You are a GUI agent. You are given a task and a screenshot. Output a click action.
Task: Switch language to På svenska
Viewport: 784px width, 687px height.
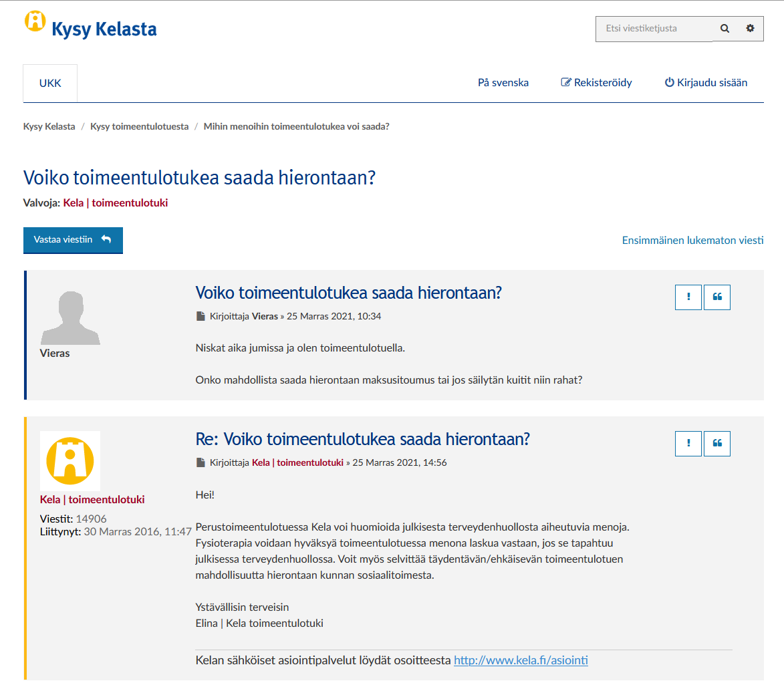point(503,82)
